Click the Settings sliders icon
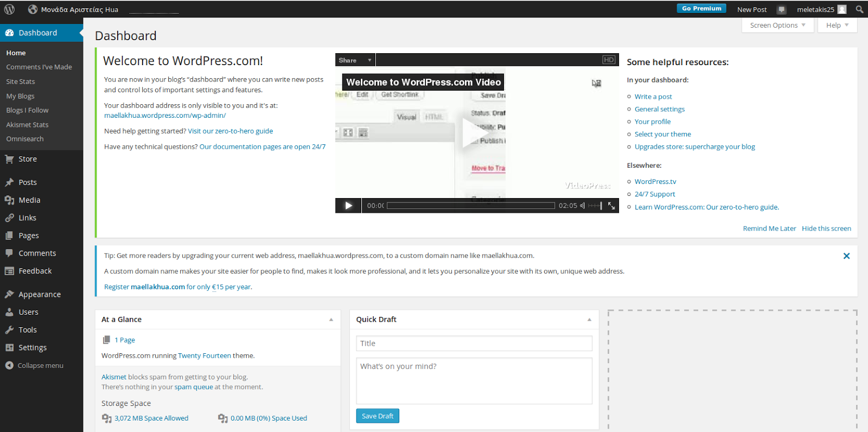This screenshot has width=868, height=432. tap(9, 347)
